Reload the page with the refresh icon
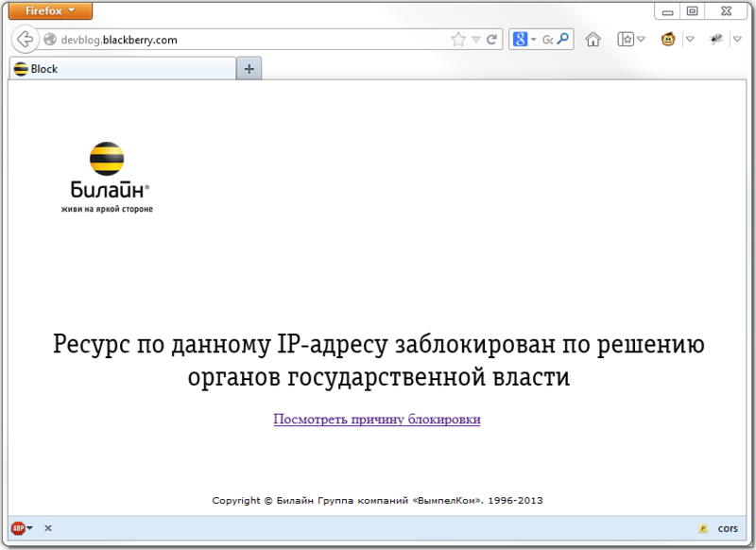 (x=491, y=40)
